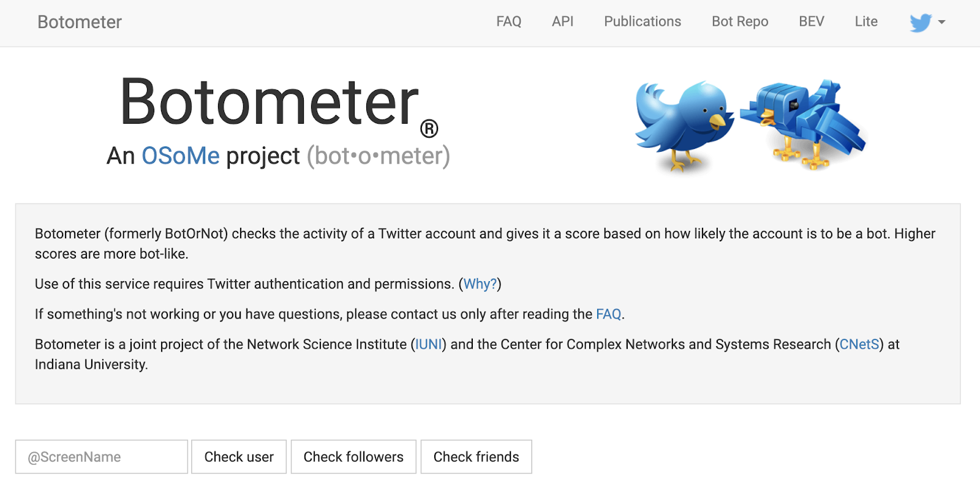Select BEV in the navigation bar
Viewport: 980px width, 503px height.
(812, 22)
